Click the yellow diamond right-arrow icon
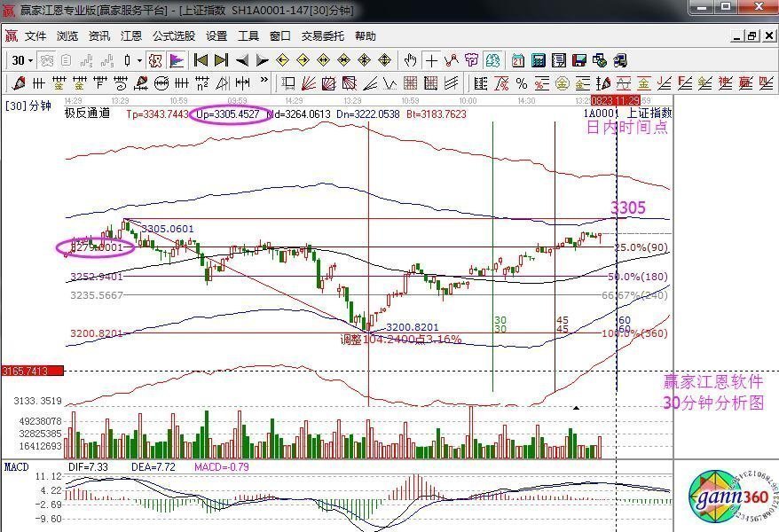This screenshot has height=532, width=779. tap(303, 60)
